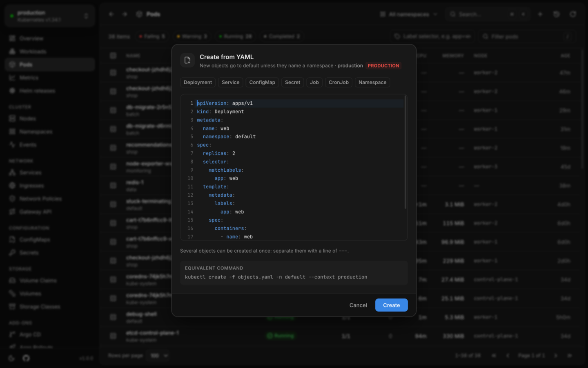
Task: Open Metrics in the sidebar
Action: tap(50, 78)
